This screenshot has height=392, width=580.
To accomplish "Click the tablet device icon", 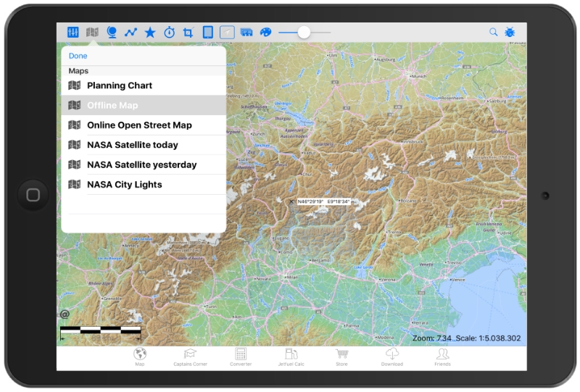I will pyautogui.click(x=208, y=32).
